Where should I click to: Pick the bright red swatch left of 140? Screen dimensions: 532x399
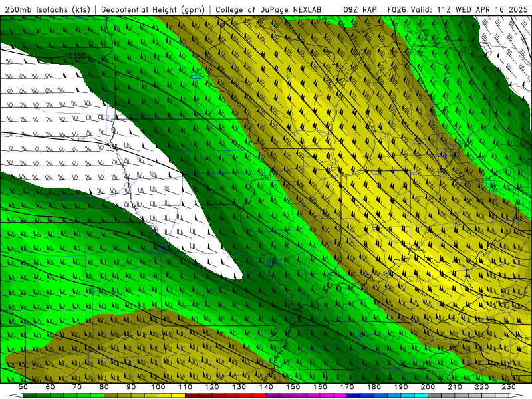[x=259, y=396]
